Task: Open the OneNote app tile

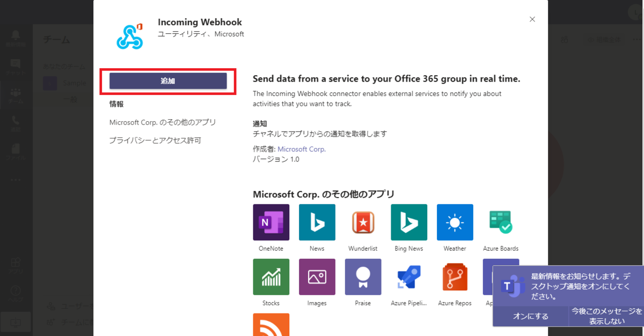Action: (x=271, y=222)
